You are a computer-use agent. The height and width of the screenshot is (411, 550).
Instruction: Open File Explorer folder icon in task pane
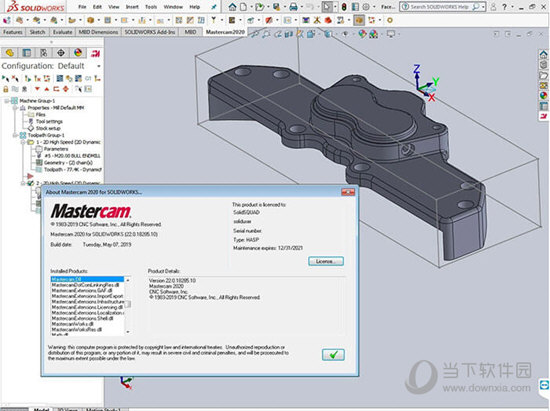coord(543,75)
